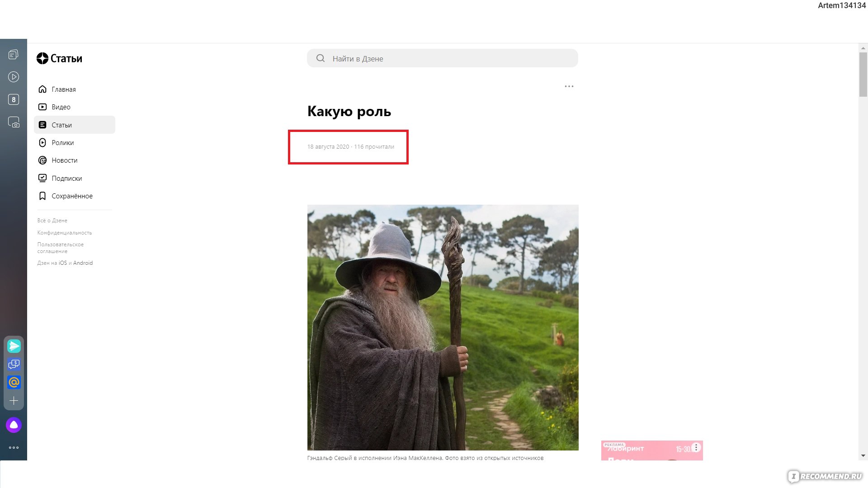The image size is (868, 488).
Task: Click the home icon next to Главная
Action: coord(42,89)
